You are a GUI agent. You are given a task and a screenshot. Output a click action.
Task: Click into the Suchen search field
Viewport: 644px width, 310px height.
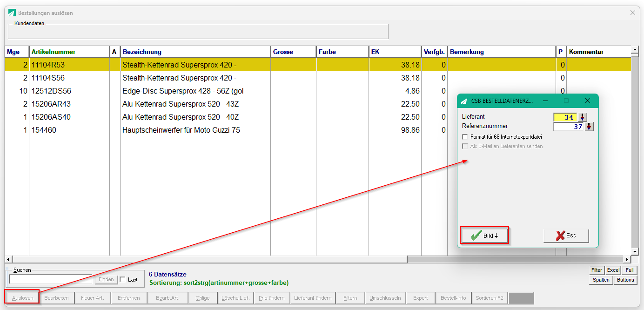click(x=51, y=279)
